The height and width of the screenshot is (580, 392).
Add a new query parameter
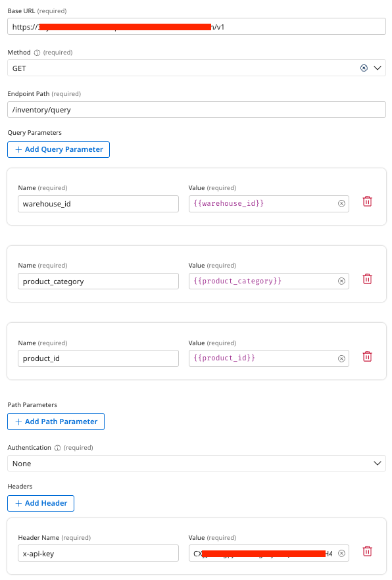coord(58,149)
